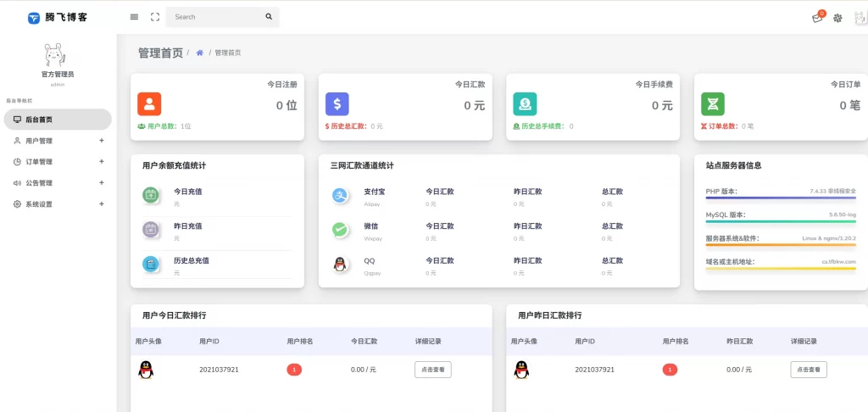Click the WeChat pay channel icon
The width and height of the screenshot is (868, 412).
(340, 230)
